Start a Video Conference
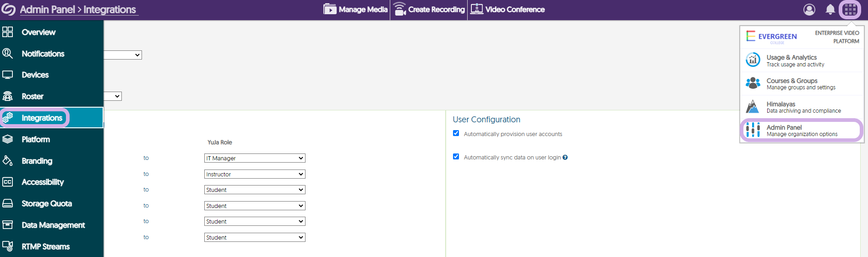 (508, 10)
